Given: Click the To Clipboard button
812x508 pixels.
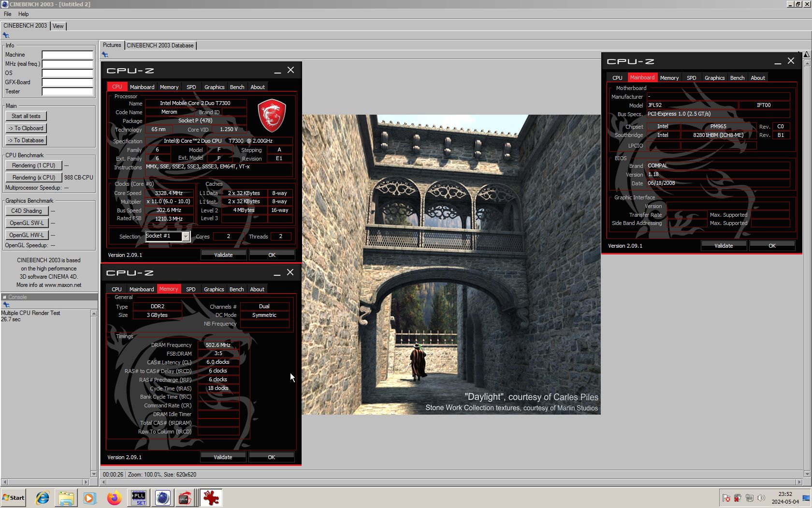Looking at the screenshot, I should tap(26, 128).
